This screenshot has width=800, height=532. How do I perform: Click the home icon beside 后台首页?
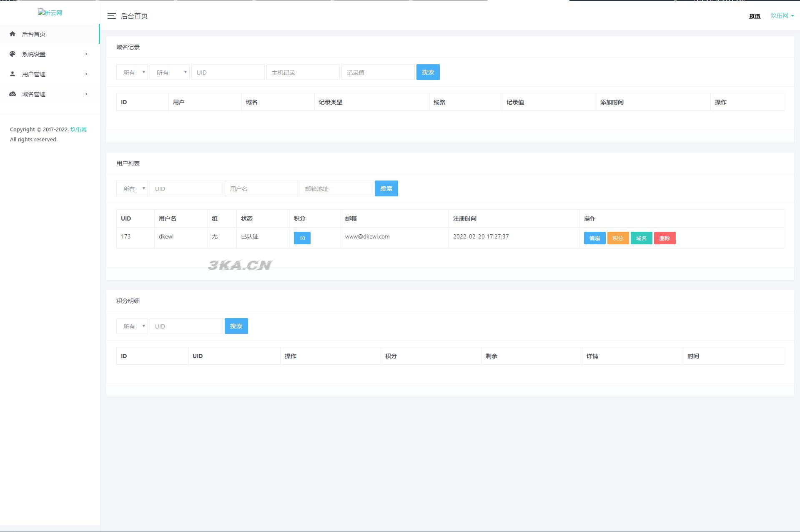tap(13, 34)
